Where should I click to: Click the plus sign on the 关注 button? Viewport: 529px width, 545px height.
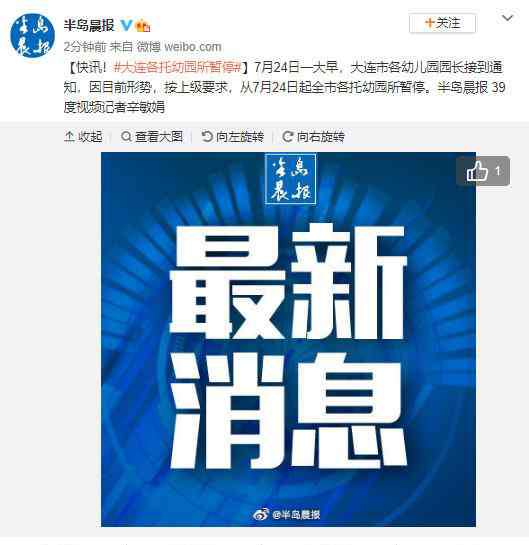[430, 23]
